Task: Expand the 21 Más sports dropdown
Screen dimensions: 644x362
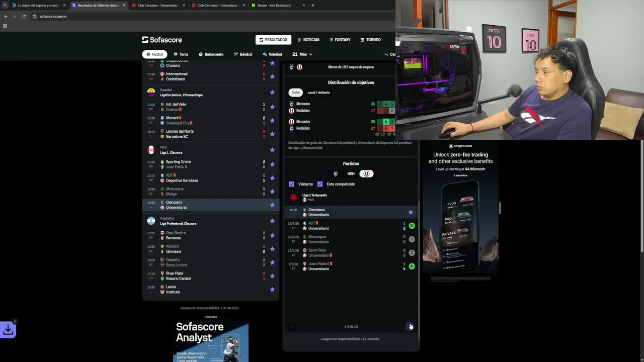Action: [x=302, y=54]
